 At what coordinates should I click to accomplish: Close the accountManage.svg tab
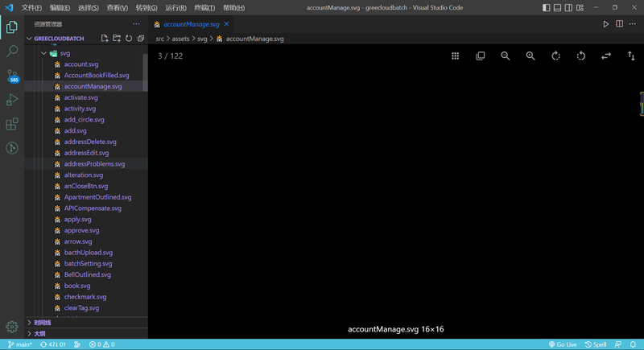coord(226,24)
